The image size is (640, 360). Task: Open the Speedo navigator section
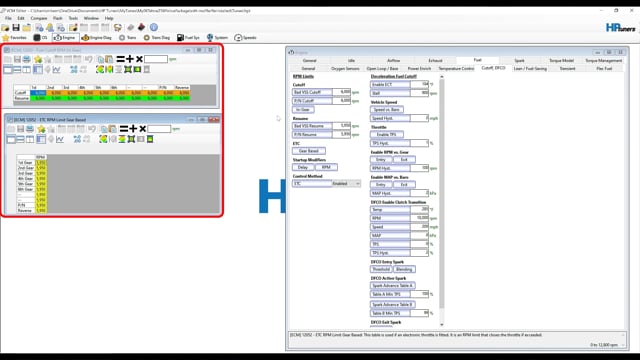(x=245, y=38)
